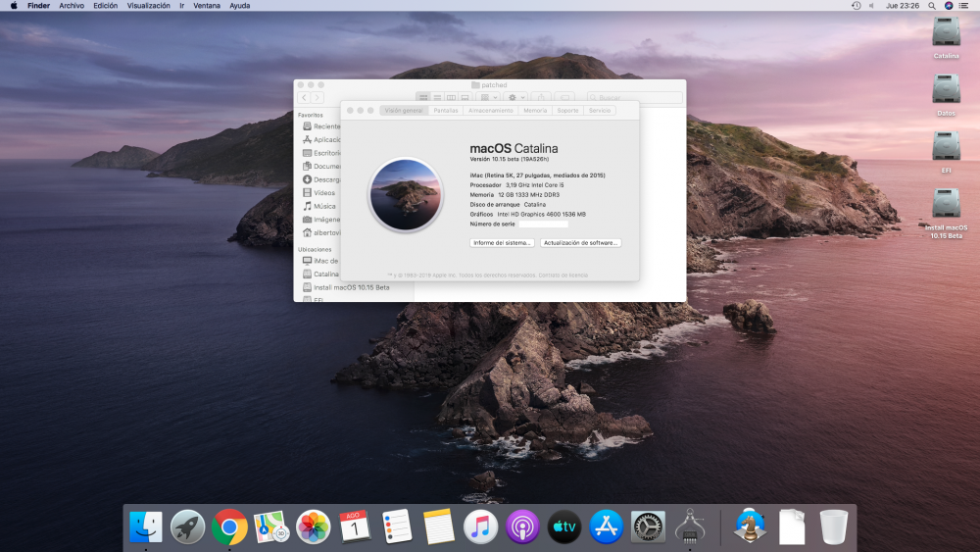Select the Datos drive on desktop
The width and height of the screenshot is (980, 552).
coord(946,89)
